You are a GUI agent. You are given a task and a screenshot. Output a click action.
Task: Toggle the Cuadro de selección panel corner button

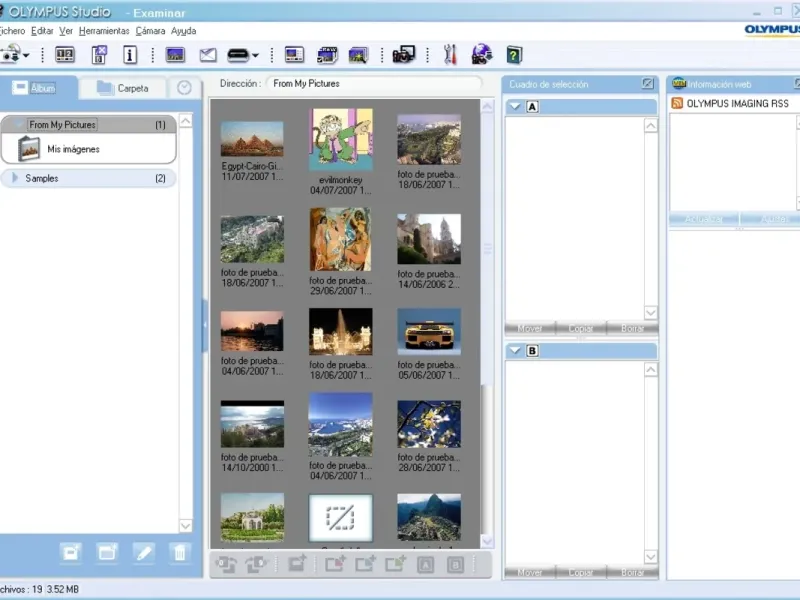tap(648, 84)
